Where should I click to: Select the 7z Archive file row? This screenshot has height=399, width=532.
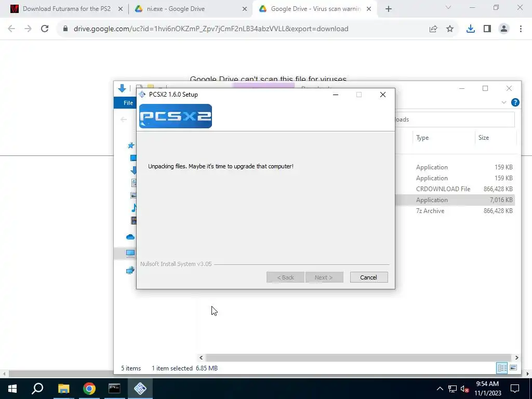[x=455, y=211]
